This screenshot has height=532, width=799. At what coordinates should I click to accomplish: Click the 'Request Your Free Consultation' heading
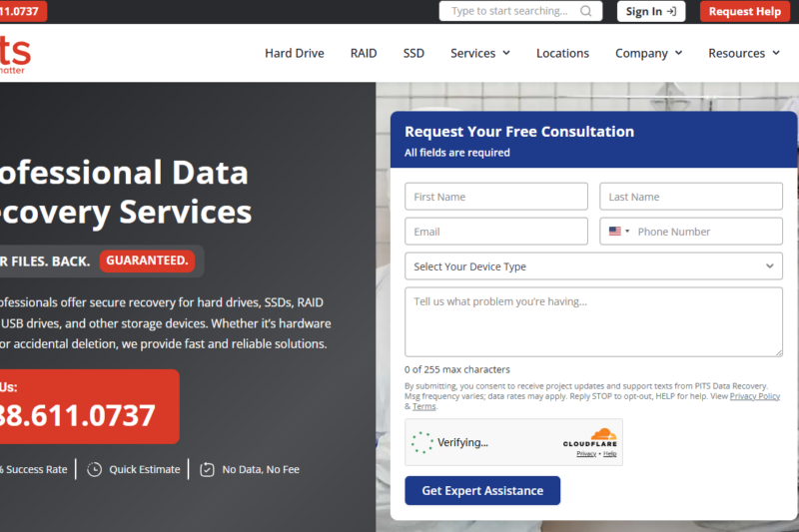519,132
